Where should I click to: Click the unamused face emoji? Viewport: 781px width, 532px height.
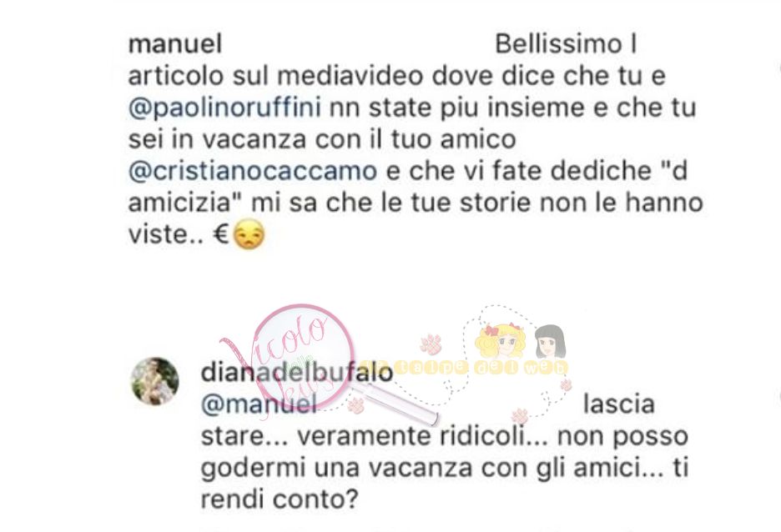249,234
